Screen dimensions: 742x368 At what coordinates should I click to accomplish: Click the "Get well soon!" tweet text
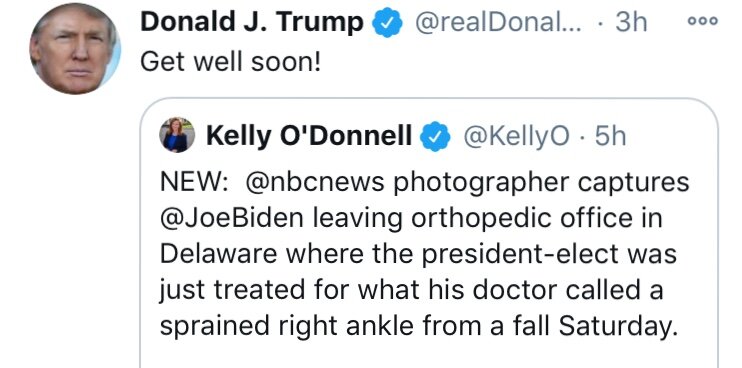(x=231, y=63)
